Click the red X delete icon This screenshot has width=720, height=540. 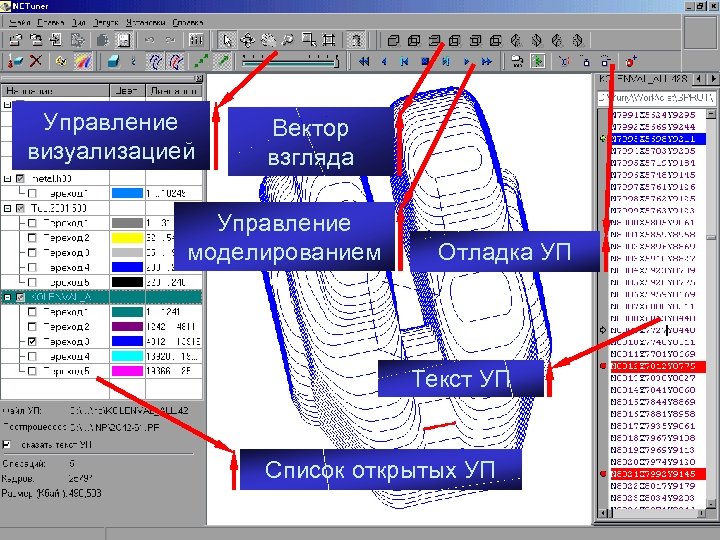coord(36,61)
